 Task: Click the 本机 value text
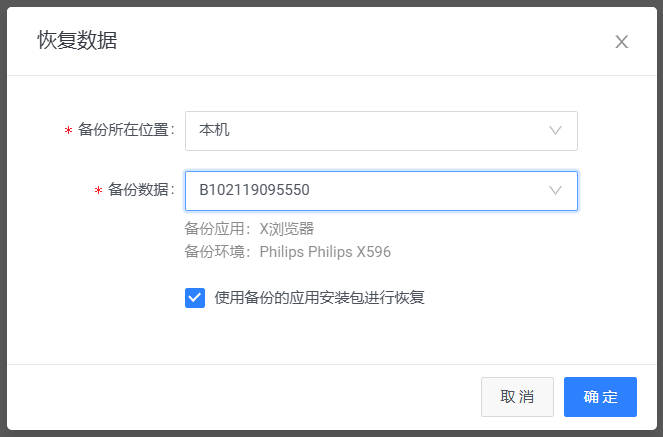(x=215, y=130)
